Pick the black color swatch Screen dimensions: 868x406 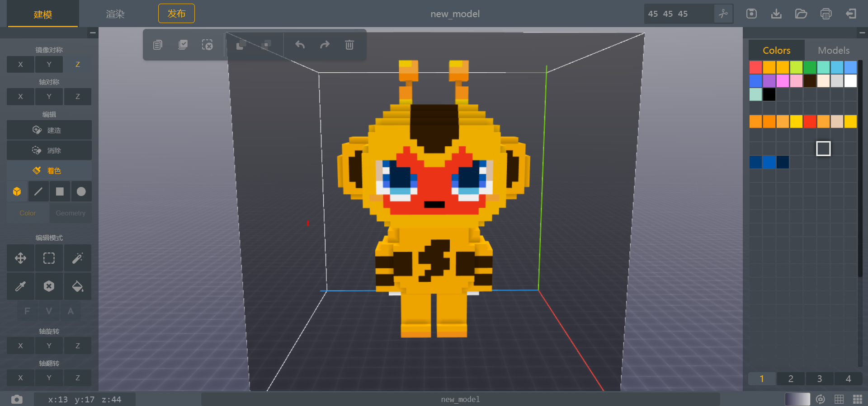point(769,94)
